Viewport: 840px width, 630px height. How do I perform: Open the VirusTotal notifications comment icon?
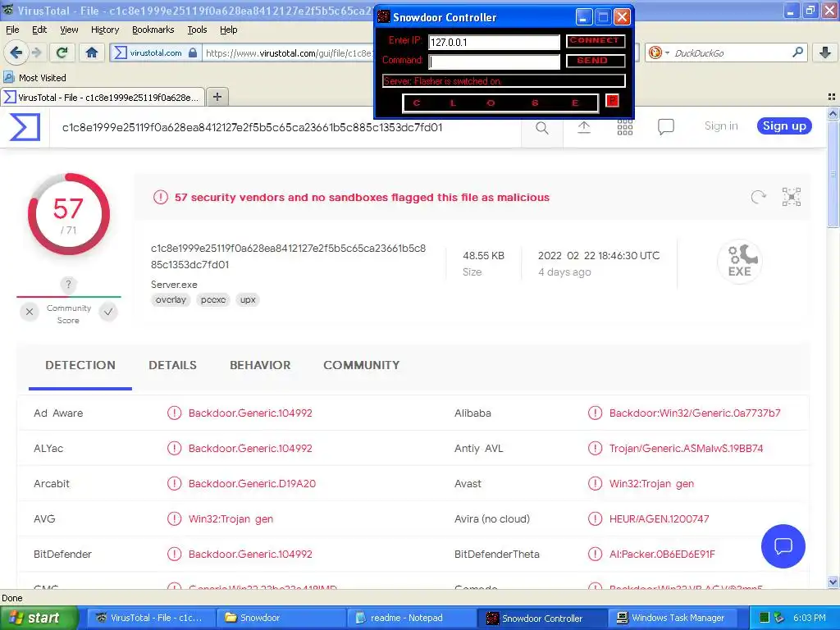666,127
